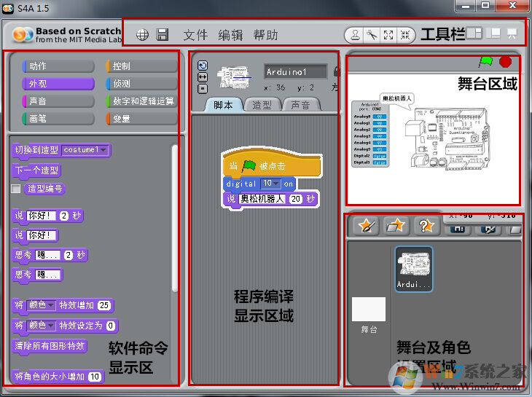
Task: Click the sprite lock icon
Action: 336,71
